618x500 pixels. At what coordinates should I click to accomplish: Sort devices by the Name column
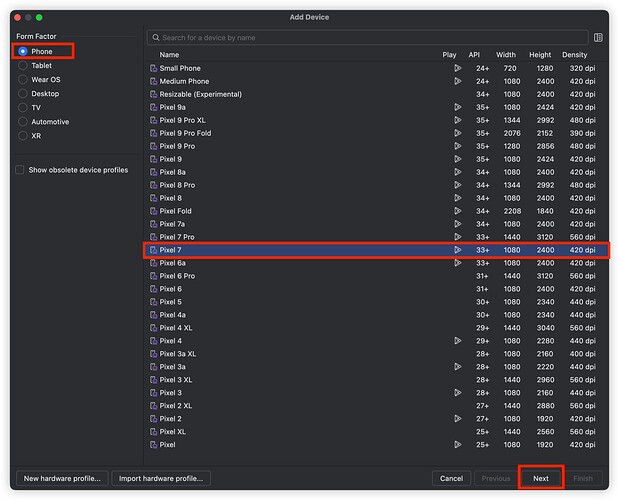169,55
